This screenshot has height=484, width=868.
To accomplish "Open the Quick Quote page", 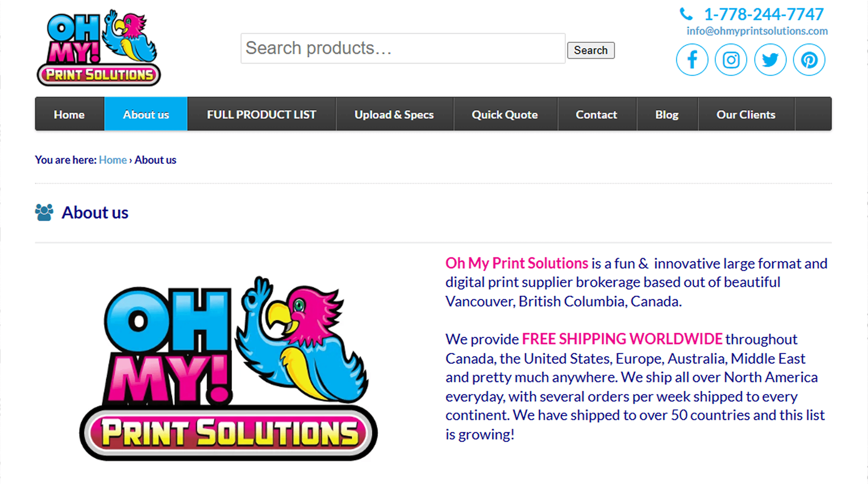I will pos(505,114).
